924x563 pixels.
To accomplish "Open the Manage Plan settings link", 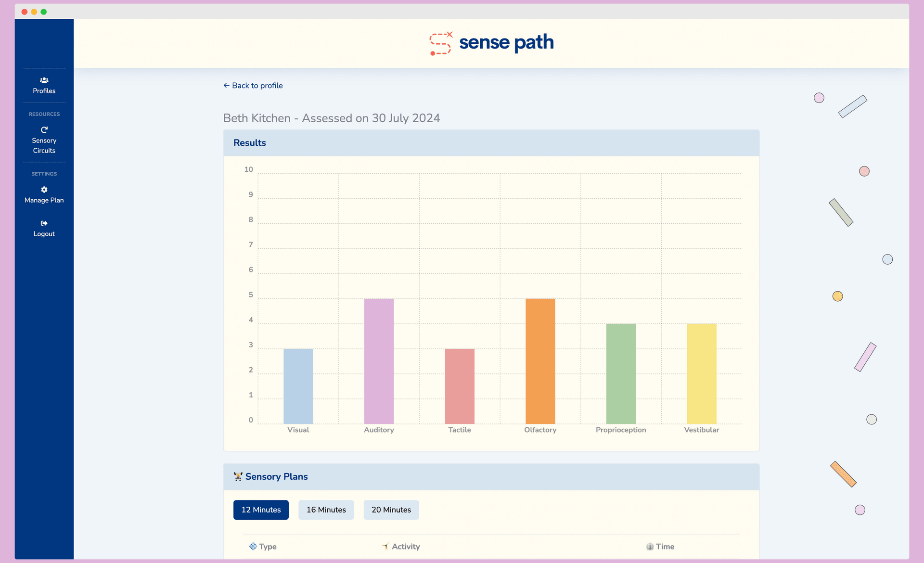I will (44, 200).
